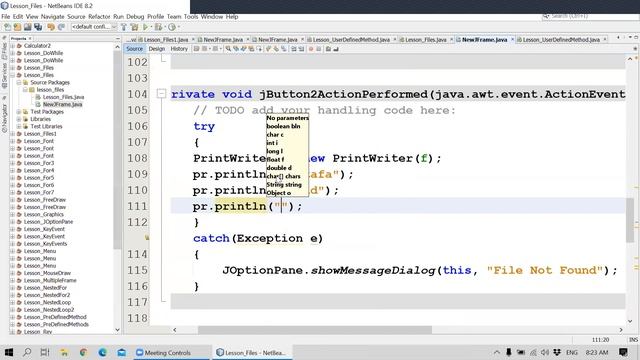Click the Dropbox tray icon

click(x=557, y=352)
